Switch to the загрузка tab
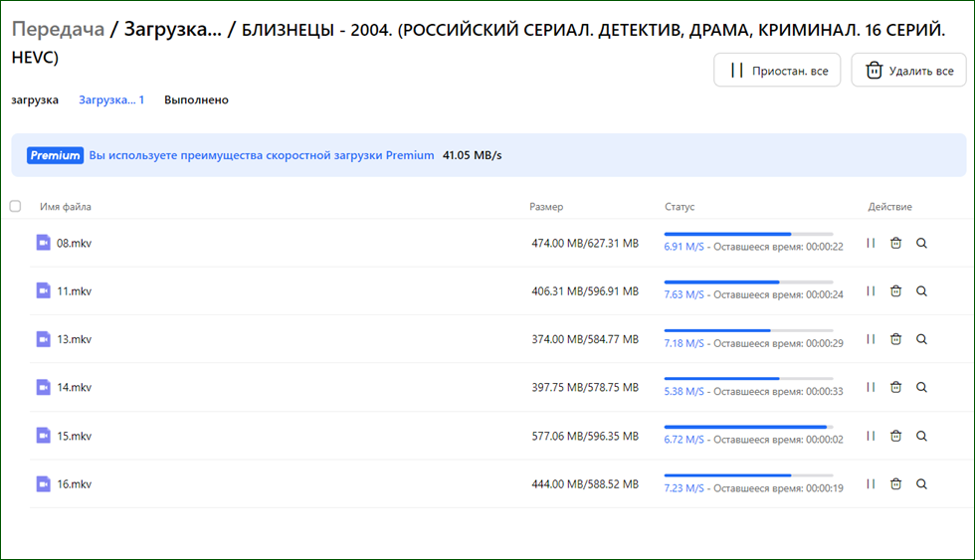Viewport: 975px width, 560px height. [x=35, y=99]
